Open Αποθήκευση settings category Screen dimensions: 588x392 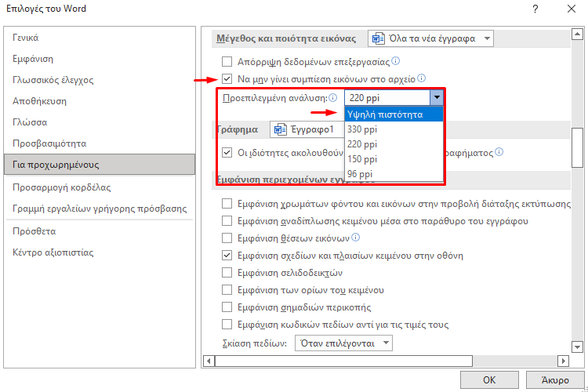[100, 101]
